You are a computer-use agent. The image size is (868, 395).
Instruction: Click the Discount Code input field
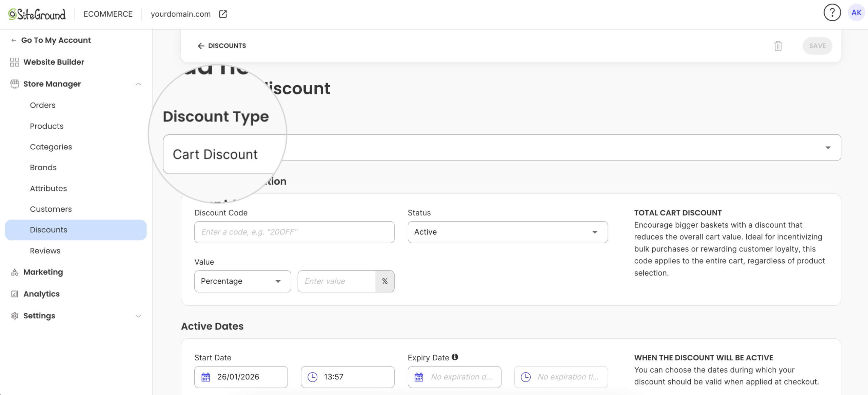coord(294,232)
